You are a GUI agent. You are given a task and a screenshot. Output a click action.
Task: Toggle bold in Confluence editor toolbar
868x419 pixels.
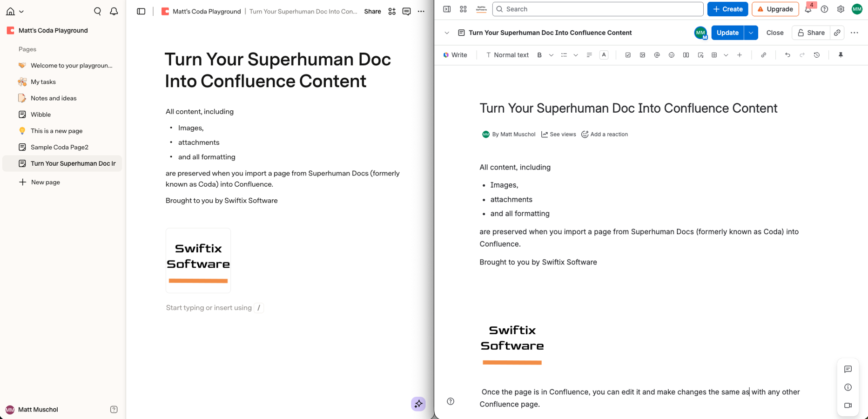point(539,55)
